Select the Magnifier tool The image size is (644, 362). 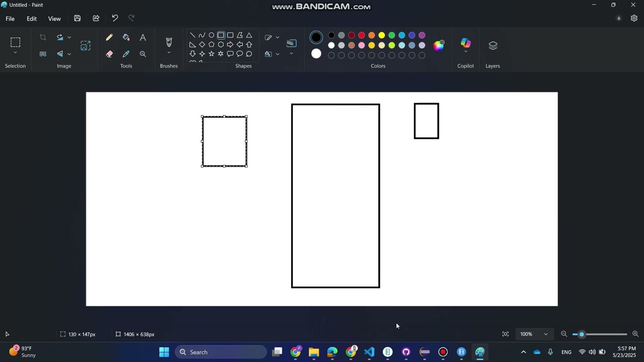[x=143, y=54]
